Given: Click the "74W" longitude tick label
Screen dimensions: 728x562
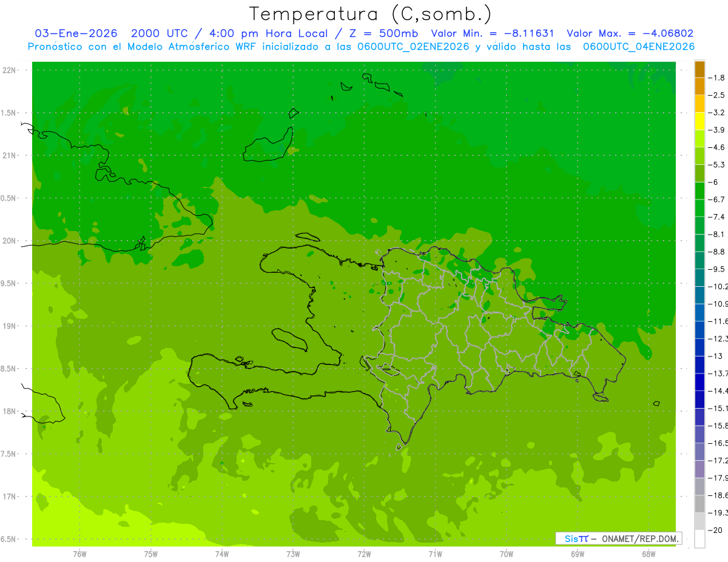Looking at the screenshot, I should click(x=222, y=554).
